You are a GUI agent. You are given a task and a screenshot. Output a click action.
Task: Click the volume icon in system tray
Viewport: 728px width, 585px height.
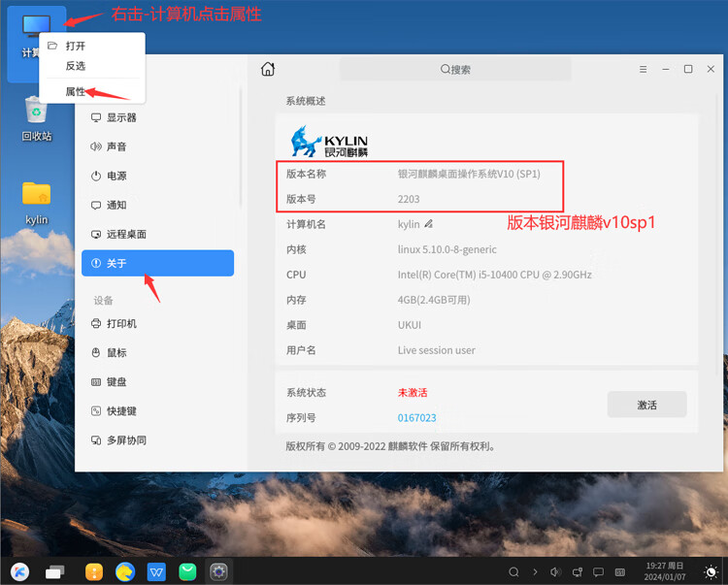(555, 572)
